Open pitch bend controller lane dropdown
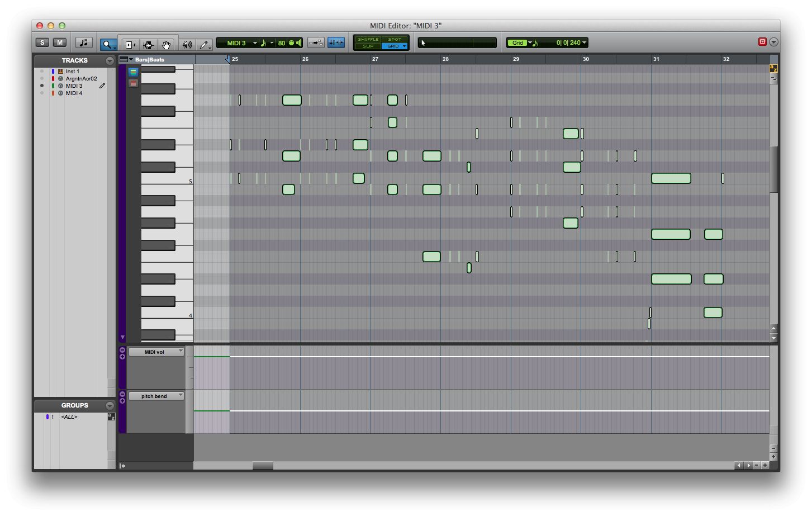This screenshot has width=812, height=516. pos(156,396)
